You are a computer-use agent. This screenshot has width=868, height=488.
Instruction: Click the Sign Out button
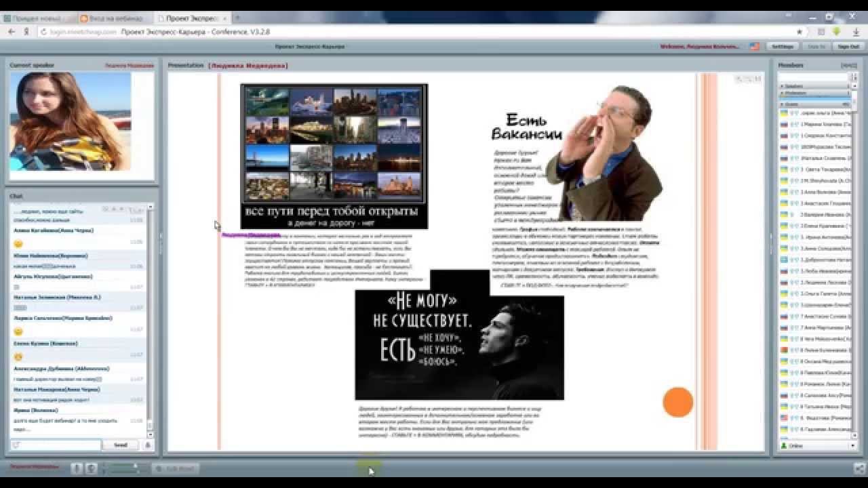(x=848, y=47)
